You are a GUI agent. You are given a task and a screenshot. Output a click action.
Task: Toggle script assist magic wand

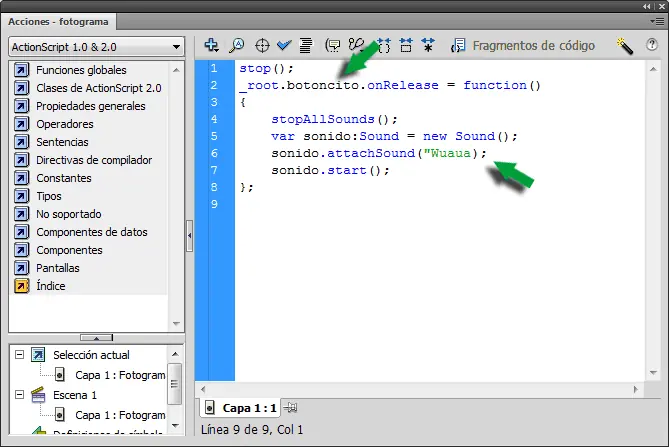click(625, 46)
